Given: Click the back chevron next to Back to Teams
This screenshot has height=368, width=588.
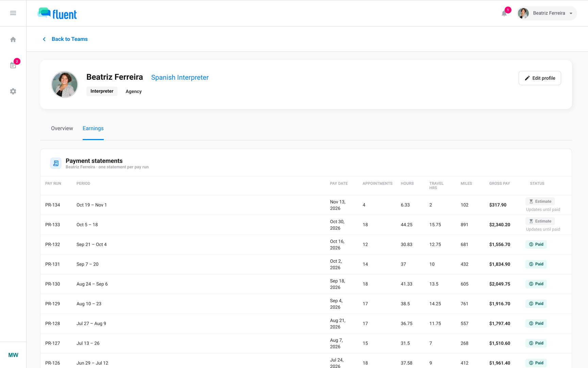Looking at the screenshot, I should click(44, 39).
